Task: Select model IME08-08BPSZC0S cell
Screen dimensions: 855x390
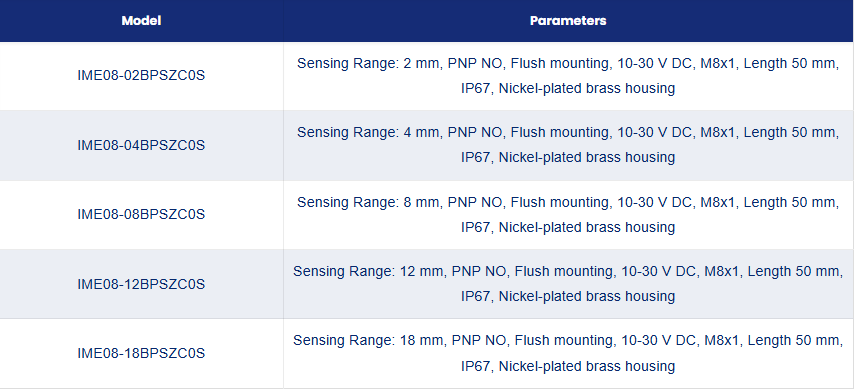Action: pos(141,214)
